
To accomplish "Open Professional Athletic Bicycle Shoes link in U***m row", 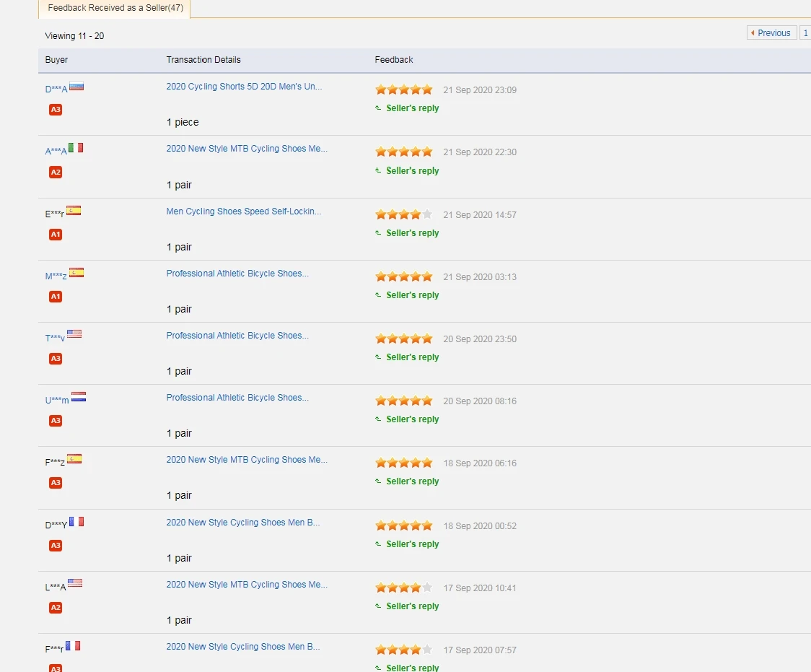I will [x=237, y=397].
